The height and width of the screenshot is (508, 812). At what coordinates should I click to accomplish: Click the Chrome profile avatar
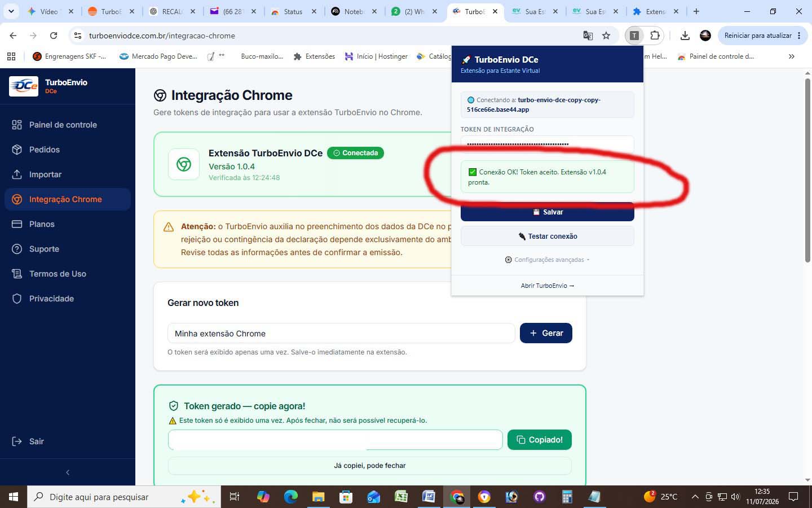click(705, 36)
